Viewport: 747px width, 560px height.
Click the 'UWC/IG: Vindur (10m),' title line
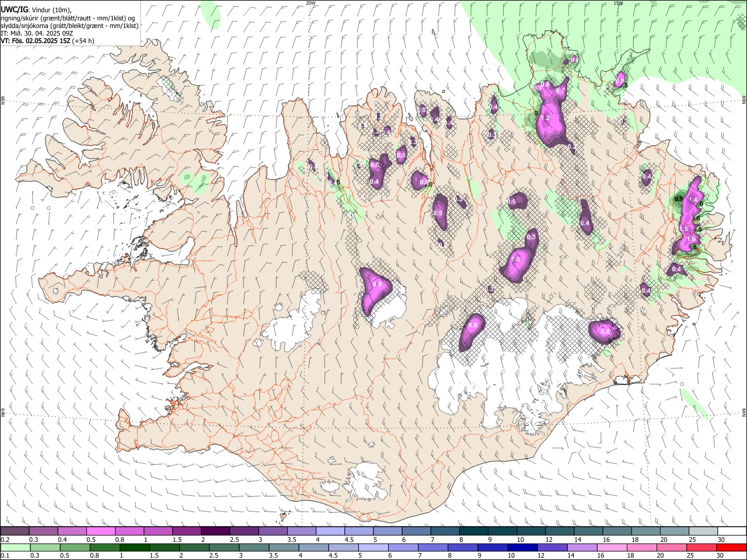(36, 10)
